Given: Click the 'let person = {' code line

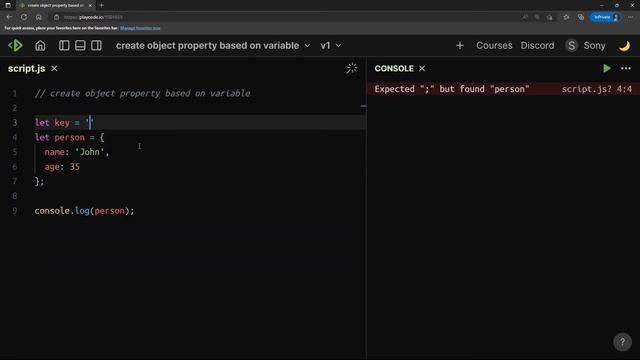Looking at the screenshot, I should pos(69,137).
